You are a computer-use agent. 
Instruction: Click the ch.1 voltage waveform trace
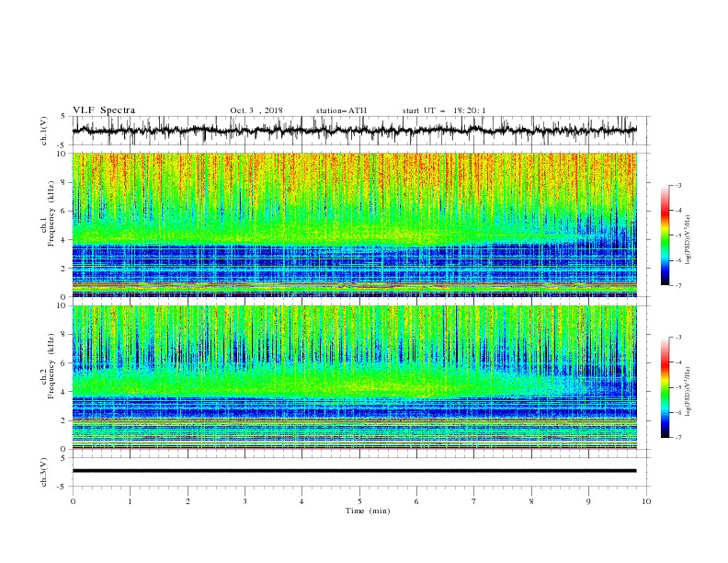point(354,130)
